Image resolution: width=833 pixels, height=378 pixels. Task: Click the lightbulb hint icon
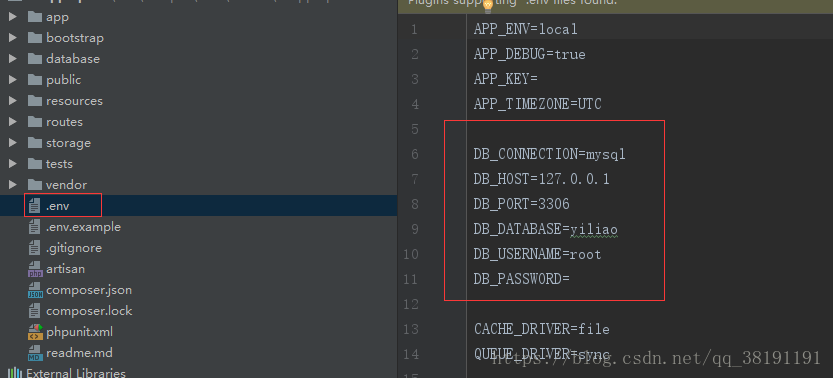tap(488, 6)
